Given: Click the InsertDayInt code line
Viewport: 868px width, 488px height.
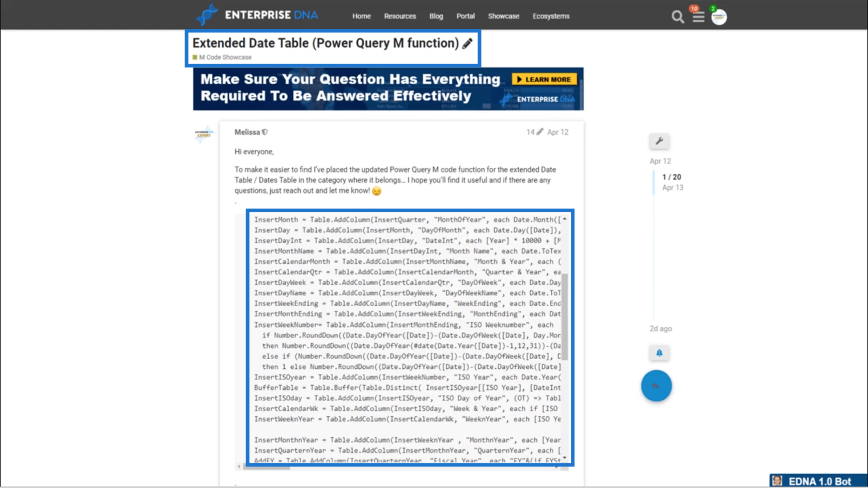Looking at the screenshot, I should click(x=407, y=241).
